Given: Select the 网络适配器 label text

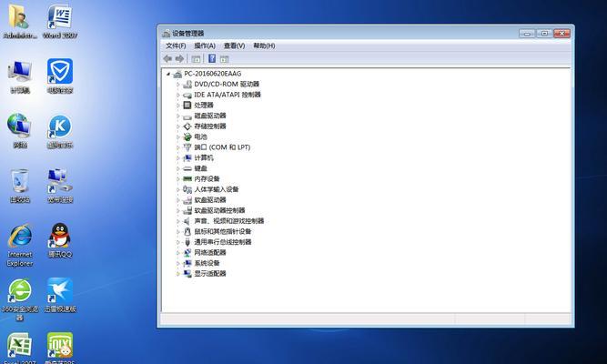Looking at the screenshot, I should 210,252.
